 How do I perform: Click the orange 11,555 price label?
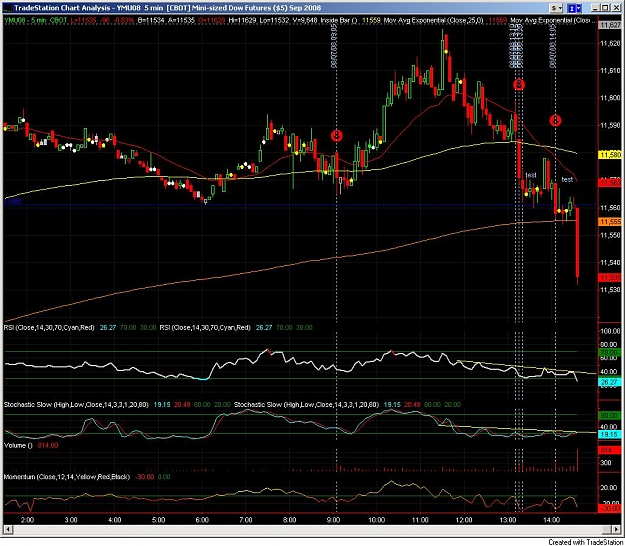(610, 222)
